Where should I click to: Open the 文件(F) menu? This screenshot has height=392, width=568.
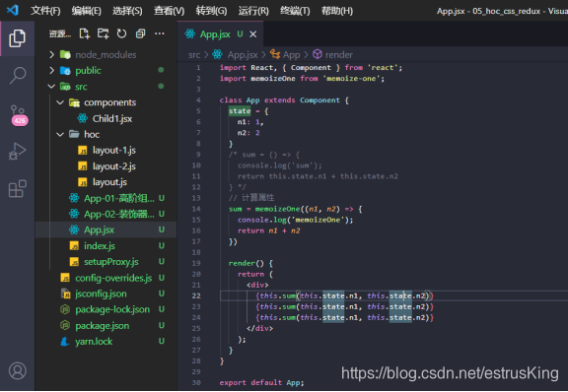(45, 11)
